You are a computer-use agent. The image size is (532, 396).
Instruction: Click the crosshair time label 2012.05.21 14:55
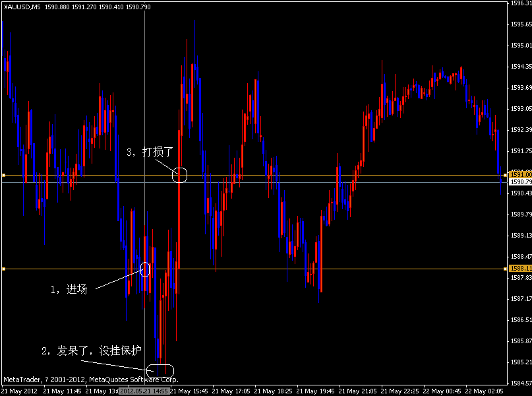[x=144, y=391]
